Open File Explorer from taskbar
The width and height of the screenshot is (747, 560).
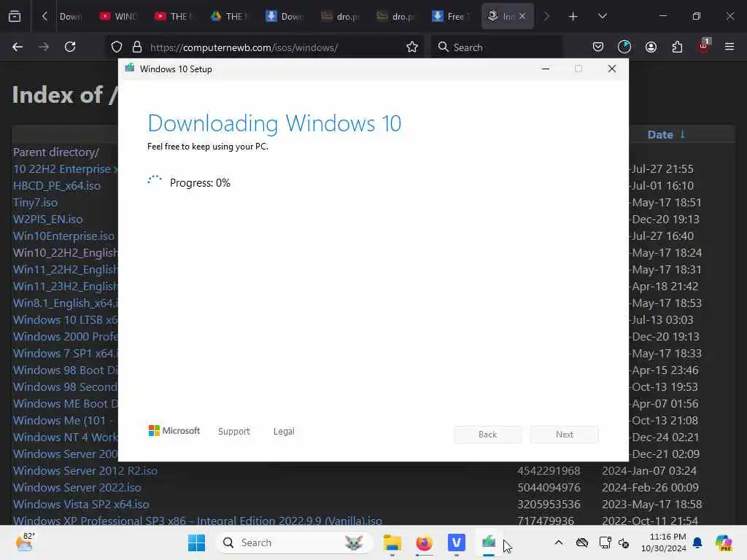(x=392, y=542)
